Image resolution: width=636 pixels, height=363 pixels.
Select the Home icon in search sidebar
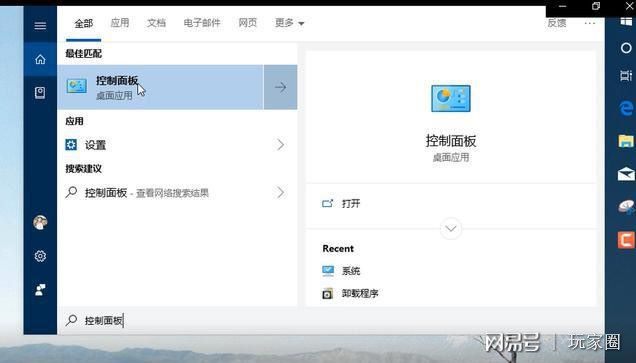point(40,59)
